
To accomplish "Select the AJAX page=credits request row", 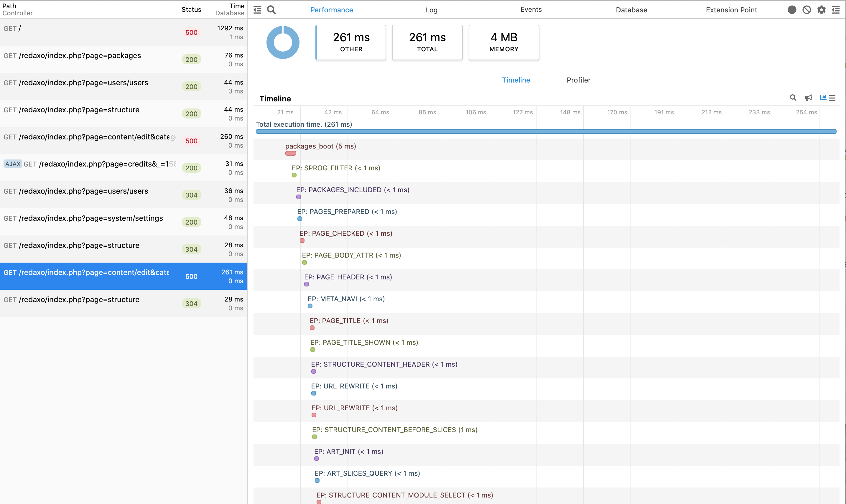I will 124,168.
